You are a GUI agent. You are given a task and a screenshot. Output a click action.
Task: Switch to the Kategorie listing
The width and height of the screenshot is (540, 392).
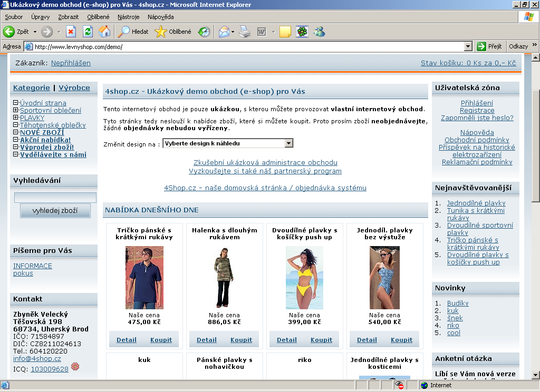[31, 88]
